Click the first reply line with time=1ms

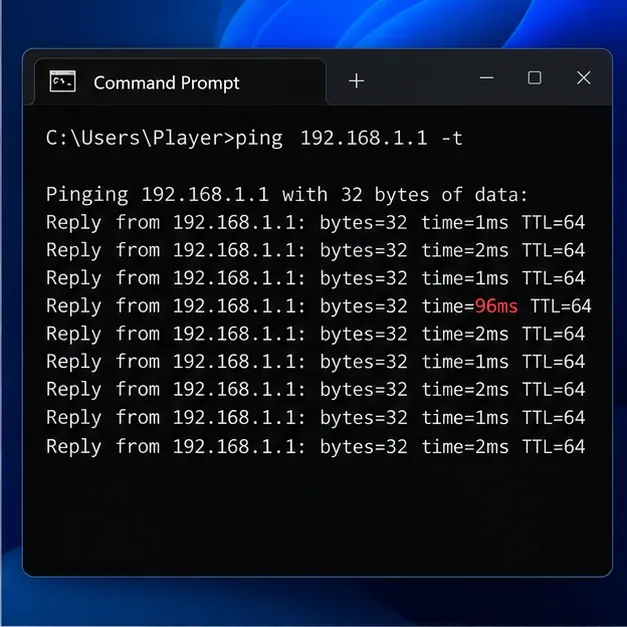315,223
